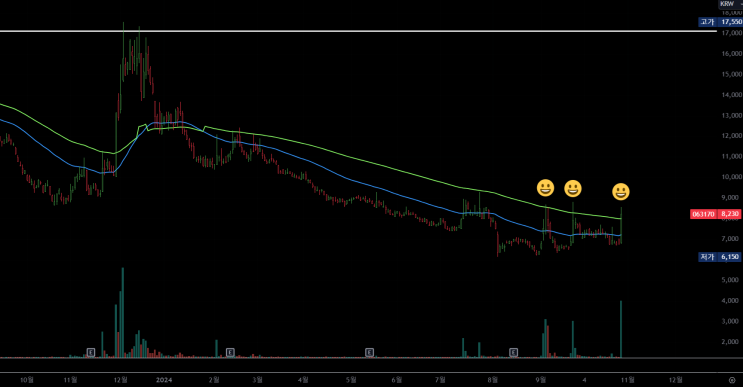This screenshot has height=387, width=743.
Task: Click the 2024 time axis label
Action: (164, 379)
